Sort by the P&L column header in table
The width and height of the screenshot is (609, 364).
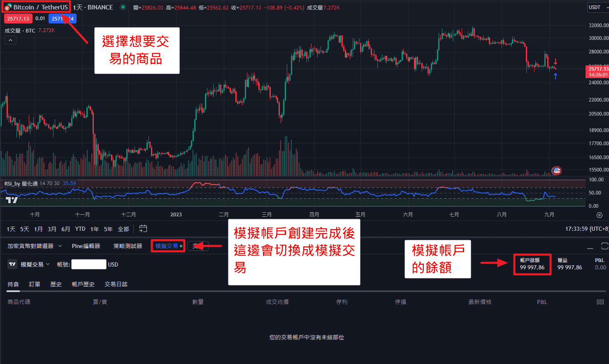[x=542, y=302]
